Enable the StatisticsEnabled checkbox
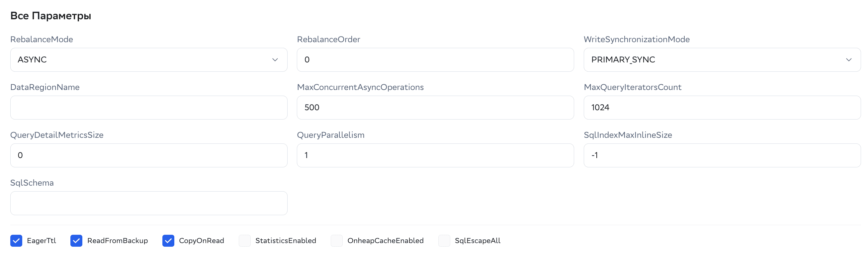Image resolution: width=868 pixels, height=257 pixels. point(245,241)
